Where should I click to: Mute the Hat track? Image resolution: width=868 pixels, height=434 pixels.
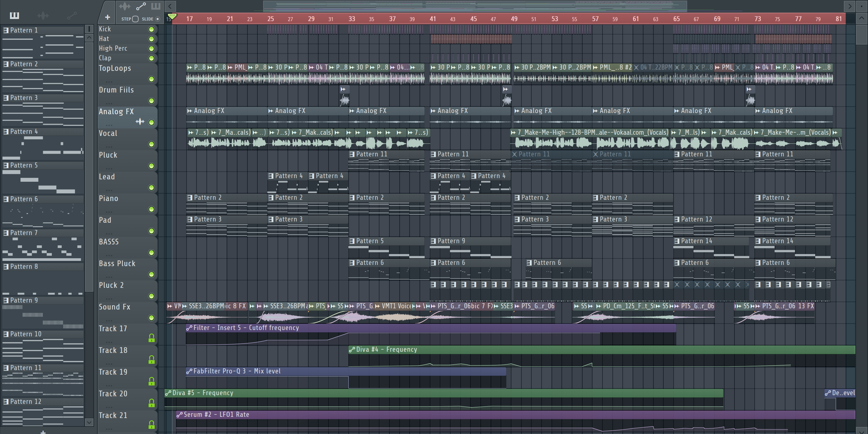pyautogui.click(x=152, y=39)
